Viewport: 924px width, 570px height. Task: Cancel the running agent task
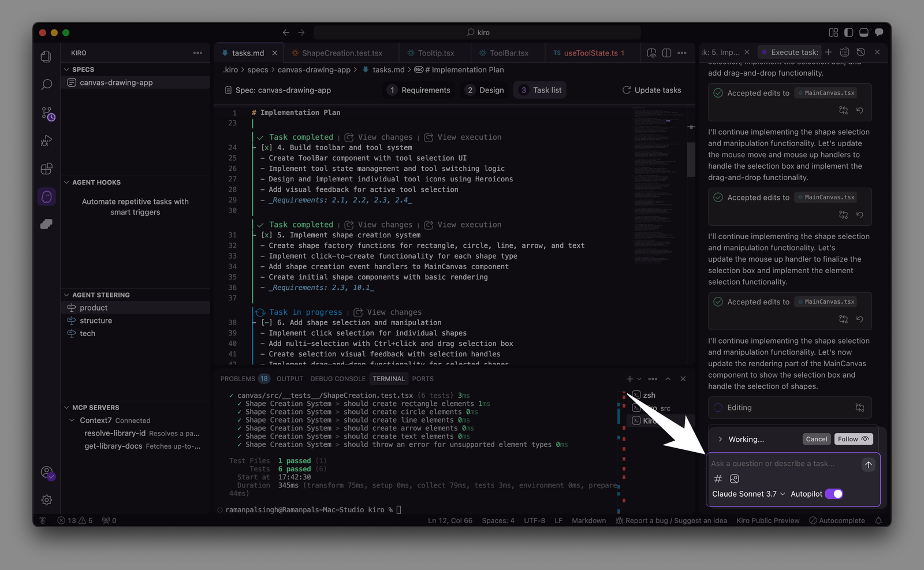tap(816, 439)
